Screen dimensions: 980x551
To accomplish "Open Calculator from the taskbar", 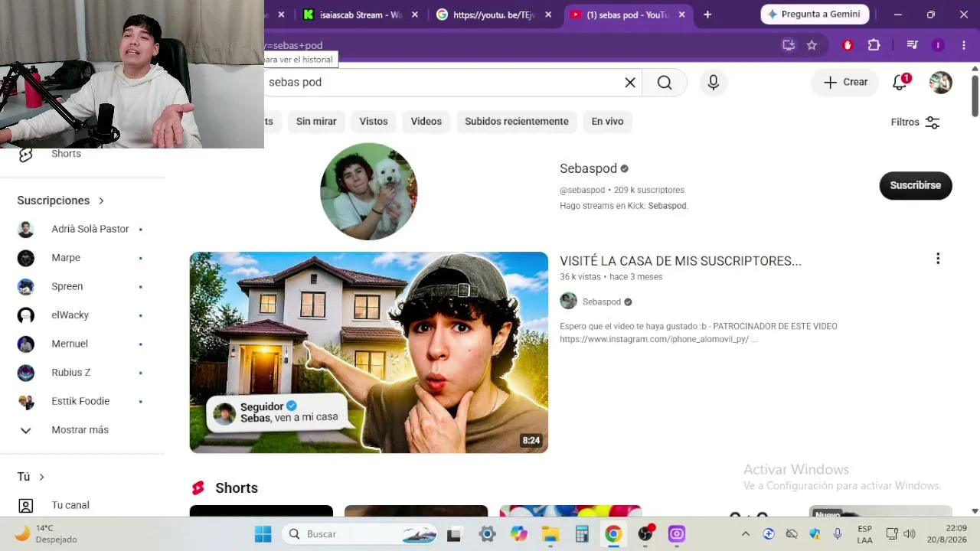I will (582, 534).
